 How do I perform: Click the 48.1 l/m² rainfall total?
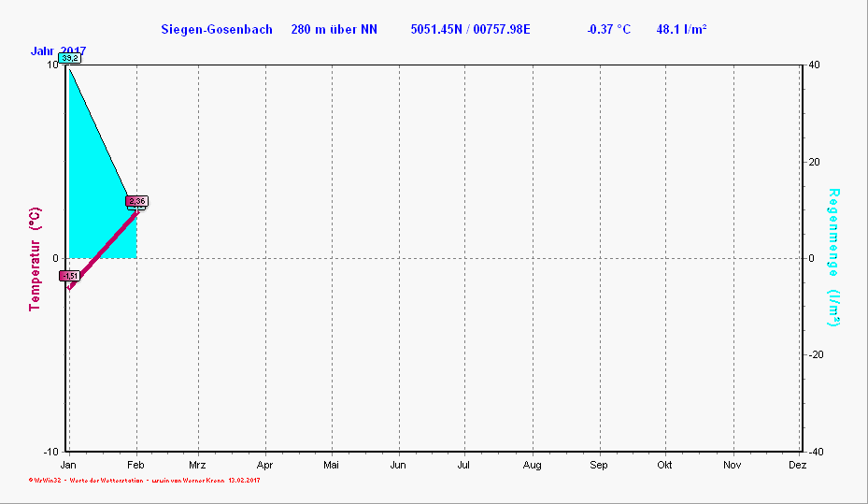tap(681, 29)
